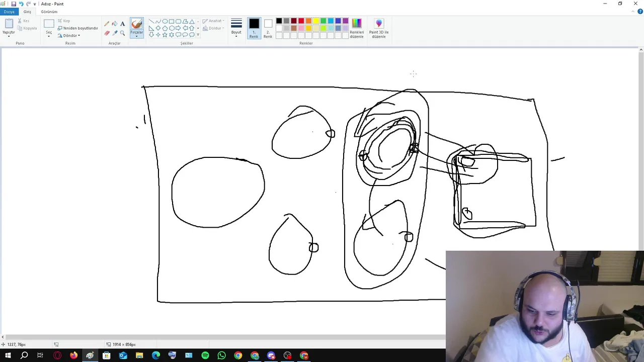This screenshot has height=362, width=644.
Task: Open the Boyut line size dropdown
Action: [x=236, y=28]
